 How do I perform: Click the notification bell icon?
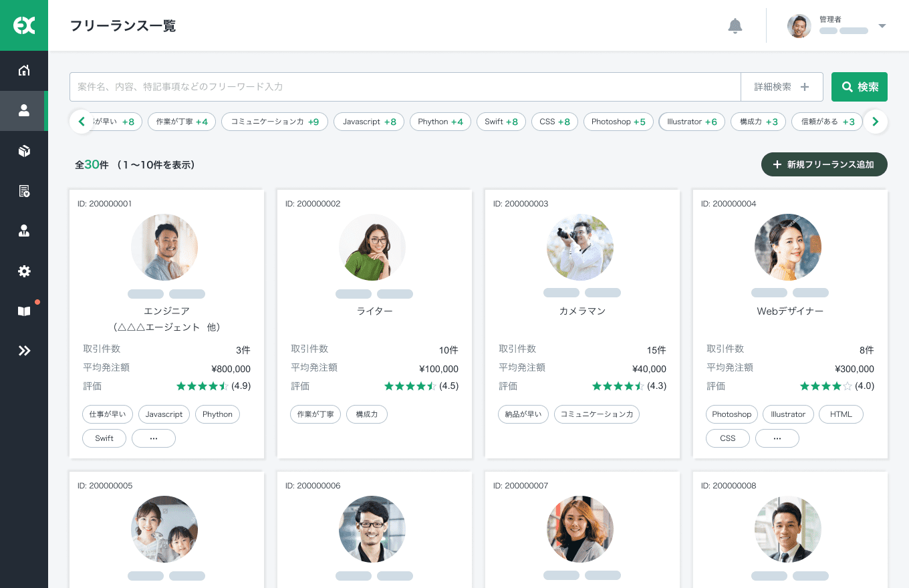click(735, 26)
